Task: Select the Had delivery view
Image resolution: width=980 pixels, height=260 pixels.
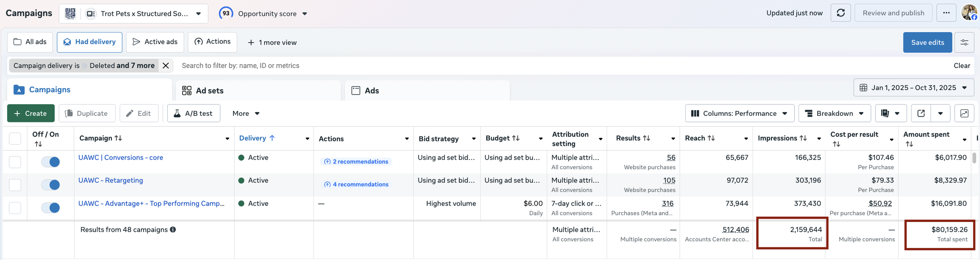Action: coord(90,42)
